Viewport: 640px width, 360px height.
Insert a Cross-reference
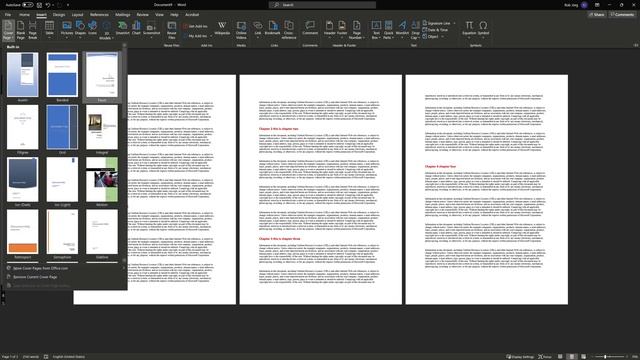[x=289, y=30]
